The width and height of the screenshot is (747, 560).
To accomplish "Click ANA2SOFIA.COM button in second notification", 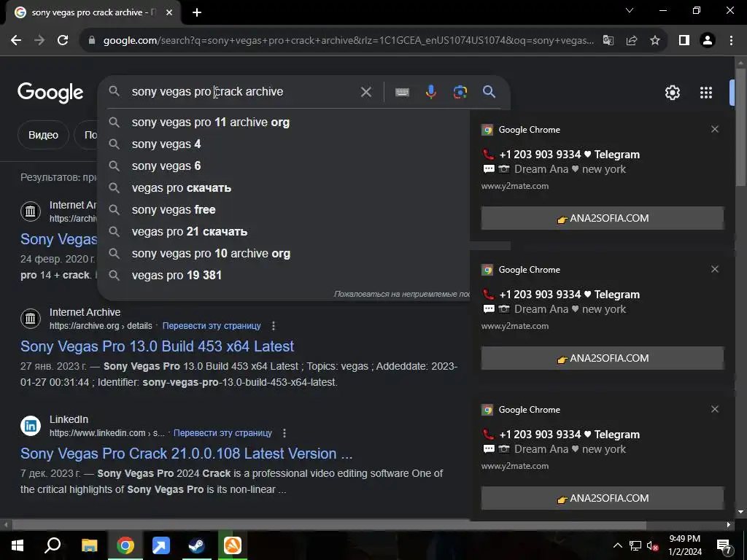I will click(x=602, y=358).
